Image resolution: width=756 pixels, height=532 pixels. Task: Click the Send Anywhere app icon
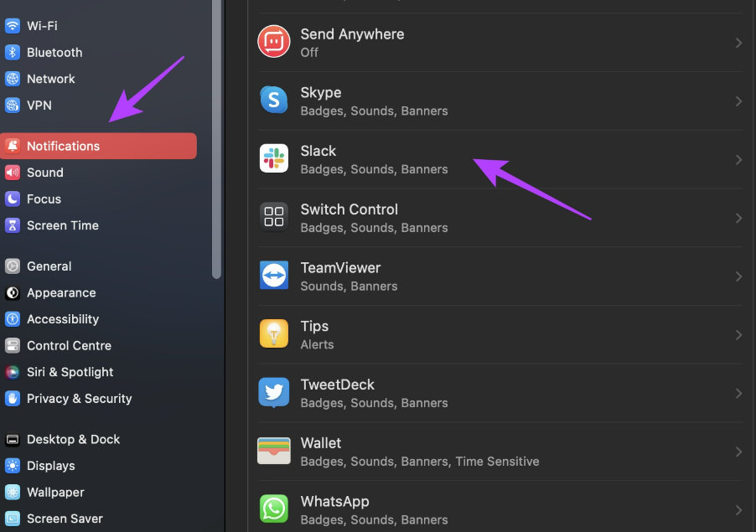274,41
